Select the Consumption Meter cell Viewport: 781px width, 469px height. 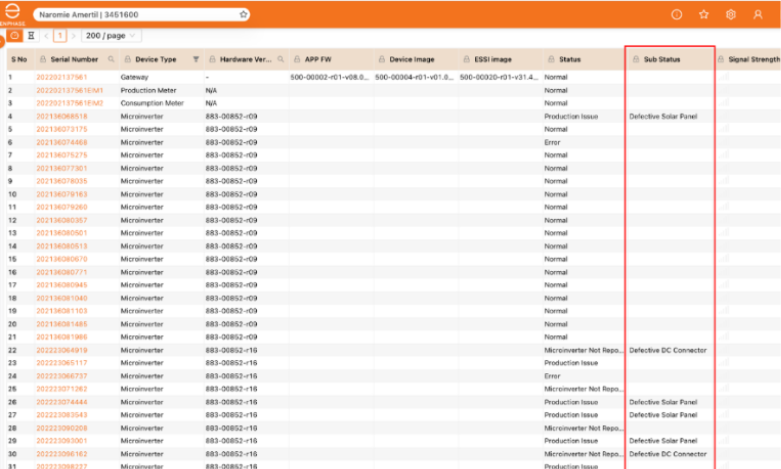pyautogui.click(x=152, y=103)
